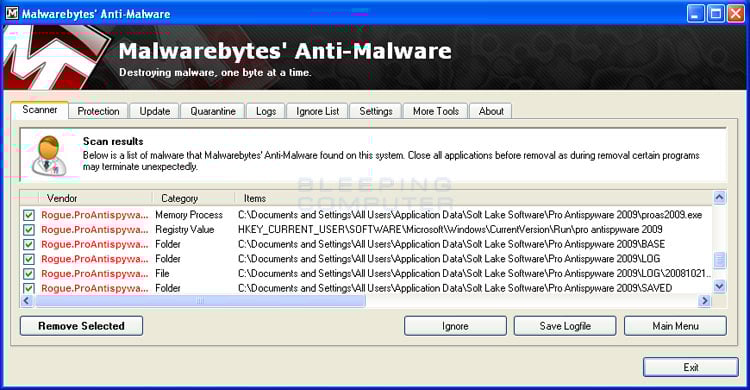Click Save Logfile button
Viewport: 750px width, 390px height.
(x=565, y=326)
